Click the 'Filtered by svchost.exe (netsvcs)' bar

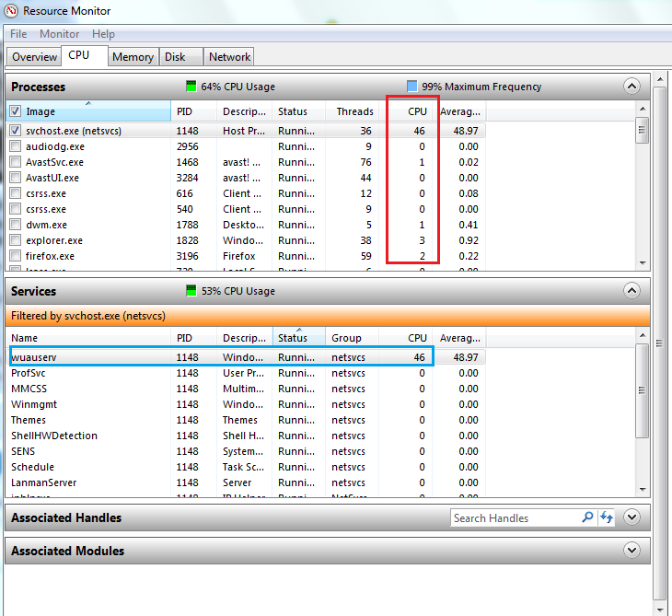(328, 316)
